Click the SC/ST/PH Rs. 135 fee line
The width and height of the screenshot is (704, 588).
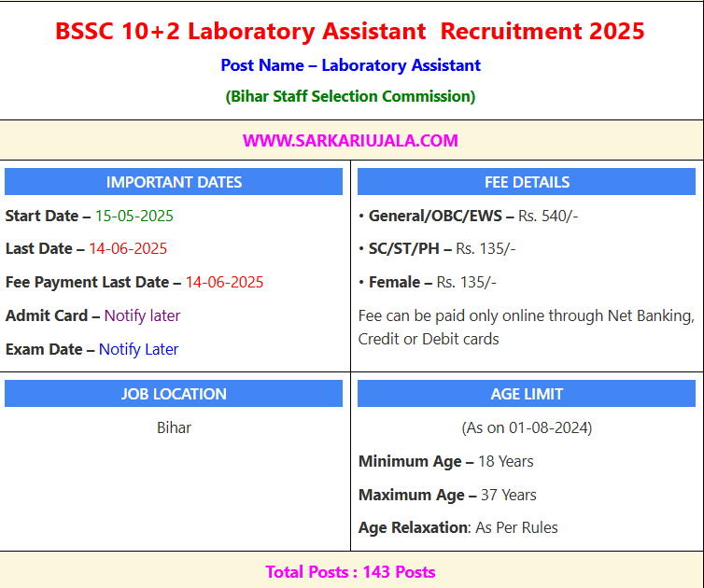click(437, 248)
